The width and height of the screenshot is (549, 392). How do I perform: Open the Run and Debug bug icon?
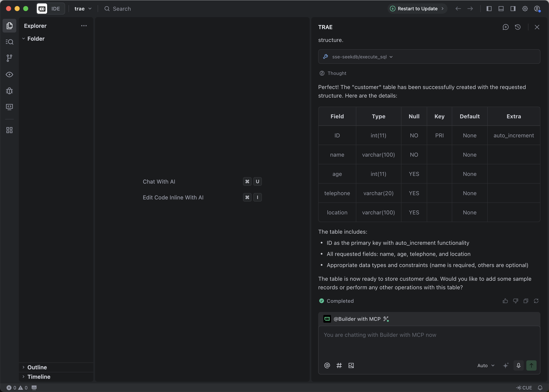9,91
